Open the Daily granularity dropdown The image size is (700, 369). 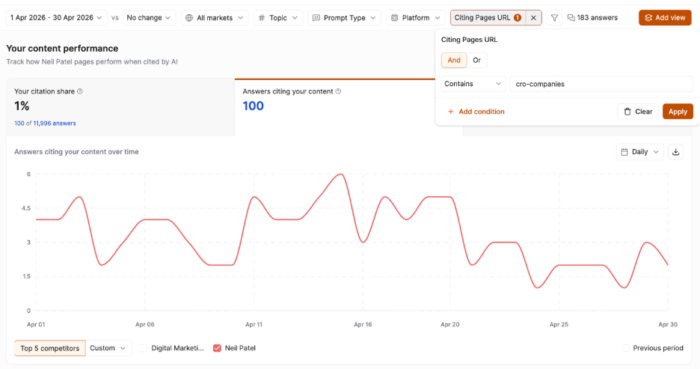coord(640,152)
